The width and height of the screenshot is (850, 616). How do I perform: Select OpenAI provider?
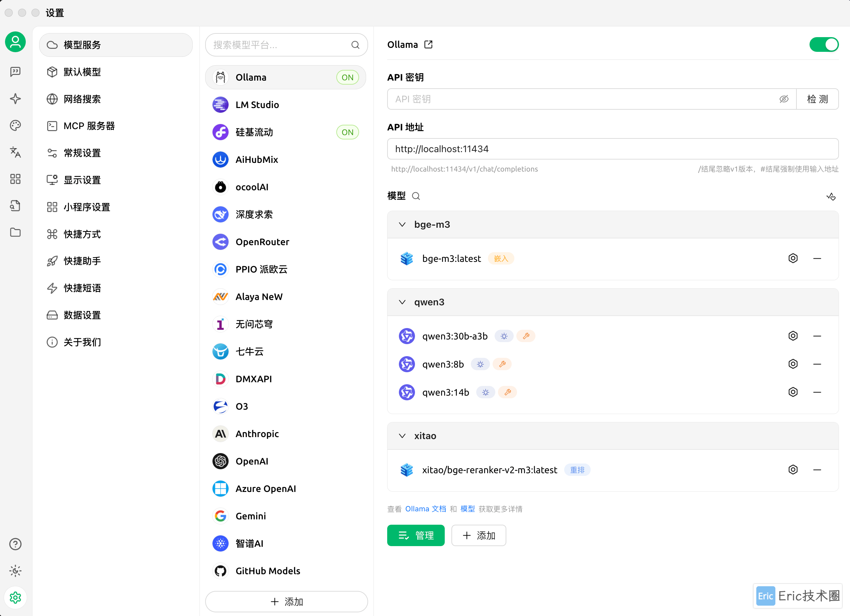click(285, 461)
